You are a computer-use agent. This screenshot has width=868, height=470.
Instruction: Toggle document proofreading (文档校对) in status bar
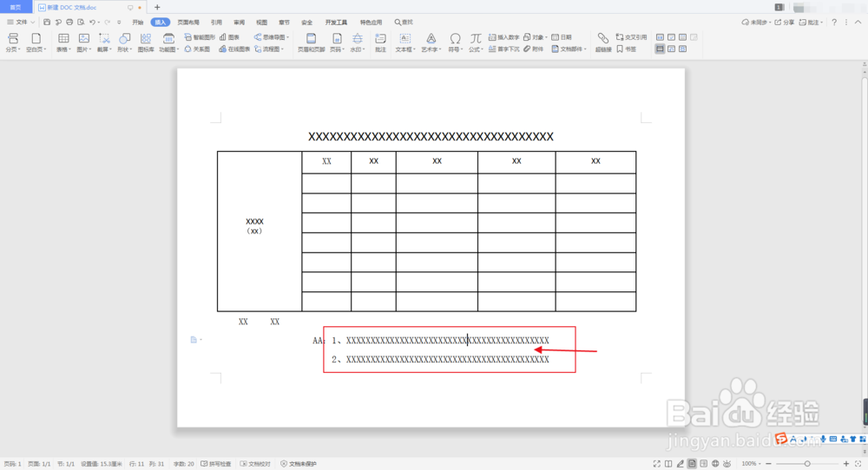tap(255, 464)
